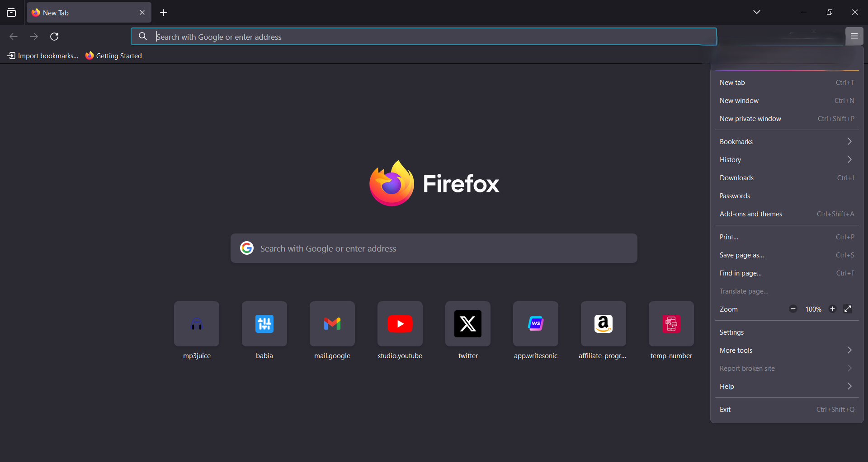The width and height of the screenshot is (868, 462).
Task: Click the New Tab tab title
Action: pos(56,13)
